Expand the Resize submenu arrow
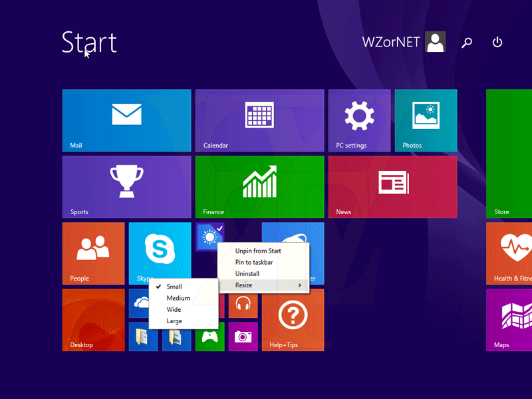 click(300, 285)
